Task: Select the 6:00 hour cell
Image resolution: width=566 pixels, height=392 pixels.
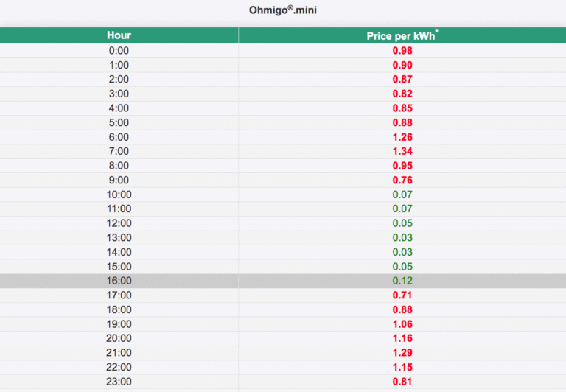Action: click(x=119, y=137)
